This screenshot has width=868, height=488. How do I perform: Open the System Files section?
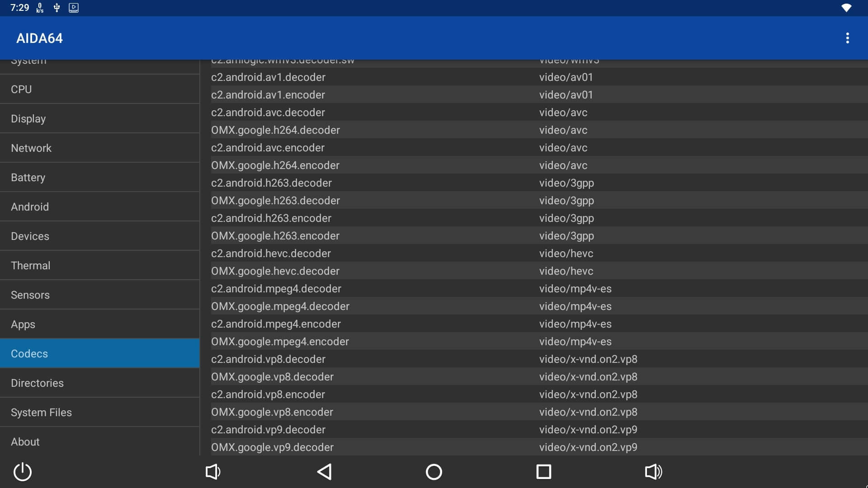[99, 413]
